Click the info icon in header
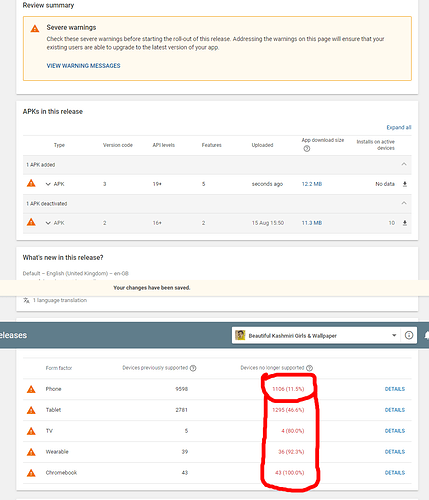This screenshot has height=500, width=429. [409, 335]
